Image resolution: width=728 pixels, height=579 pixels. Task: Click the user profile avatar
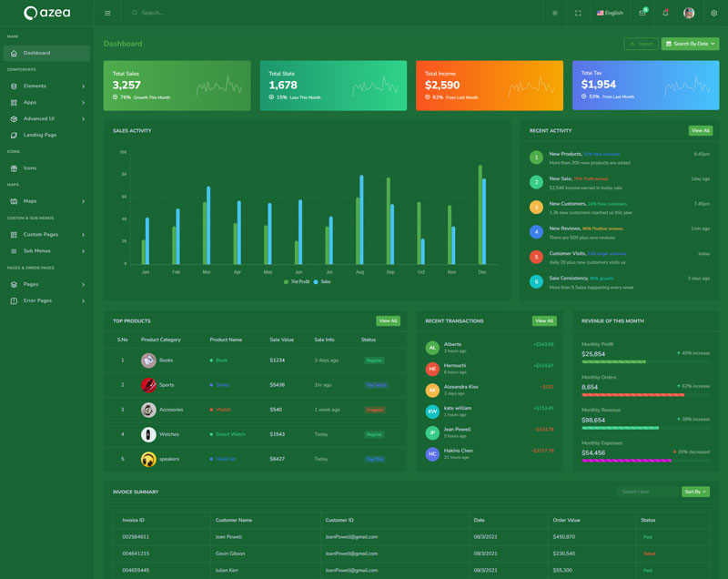pos(689,13)
